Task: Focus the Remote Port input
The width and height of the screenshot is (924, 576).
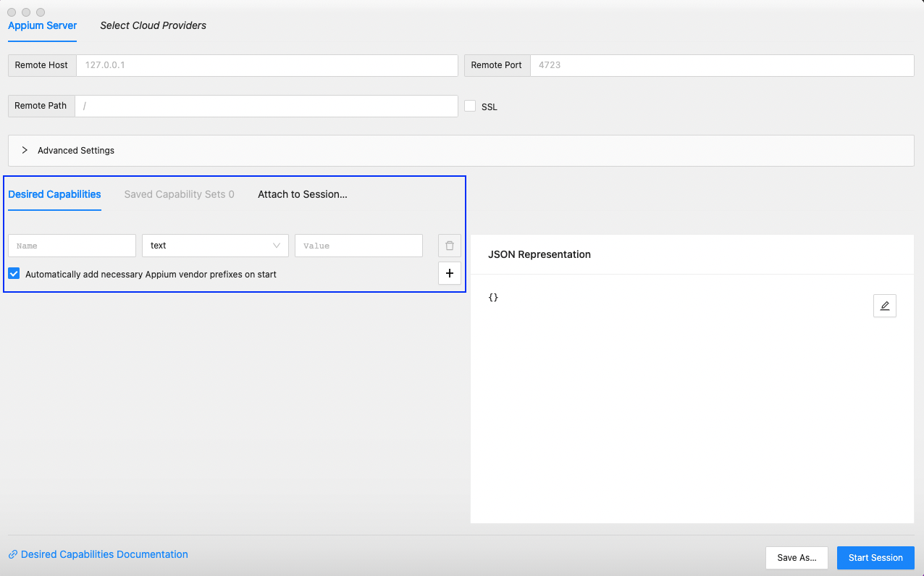Action: [721, 65]
